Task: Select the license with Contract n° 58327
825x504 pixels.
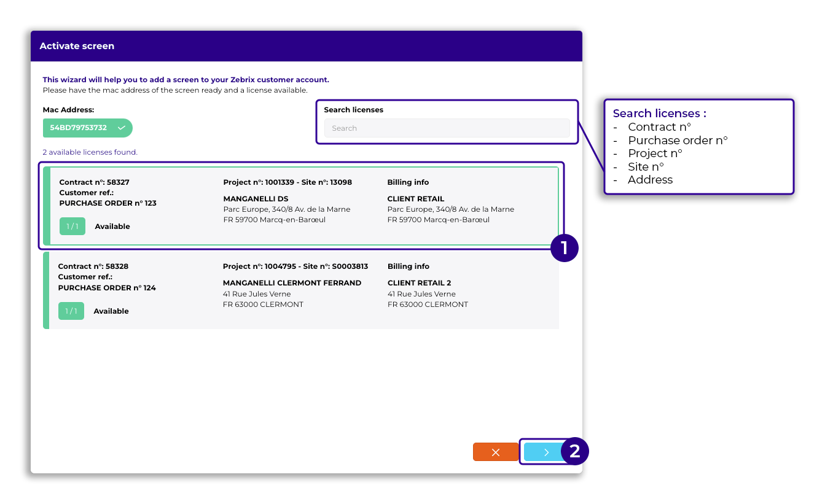Action: pos(301,206)
